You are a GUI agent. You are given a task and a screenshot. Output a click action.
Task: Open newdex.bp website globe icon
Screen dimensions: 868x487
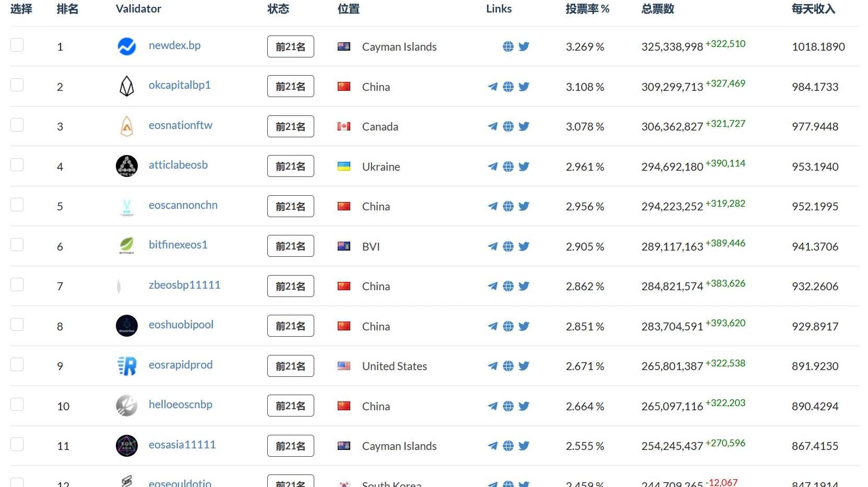[x=508, y=46]
